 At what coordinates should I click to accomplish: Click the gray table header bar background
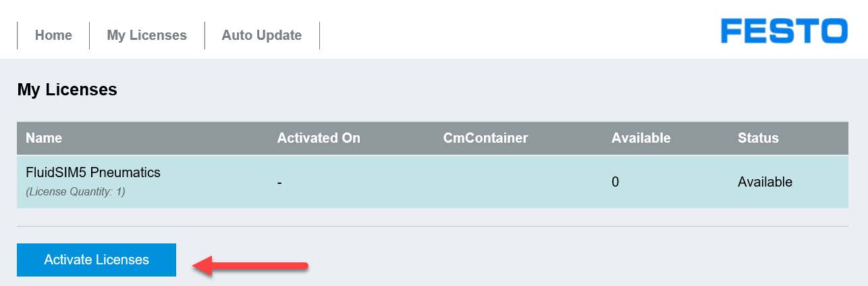coord(432,138)
